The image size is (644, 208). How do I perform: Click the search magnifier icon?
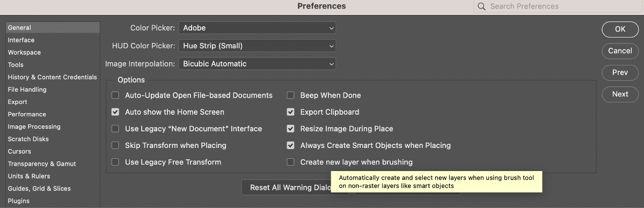pyautogui.click(x=481, y=6)
